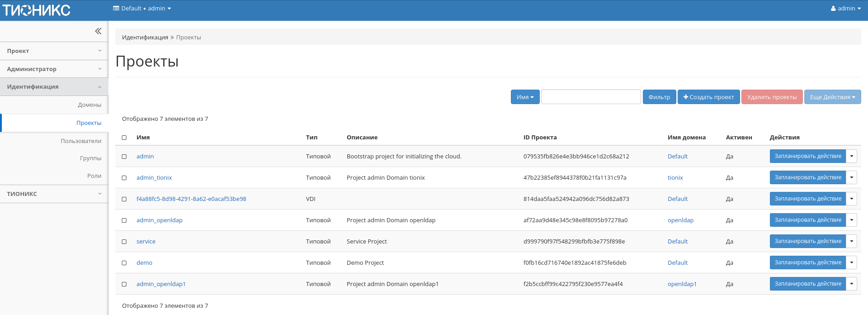
Task: Open the admin user menu
Action: [845, 9]
